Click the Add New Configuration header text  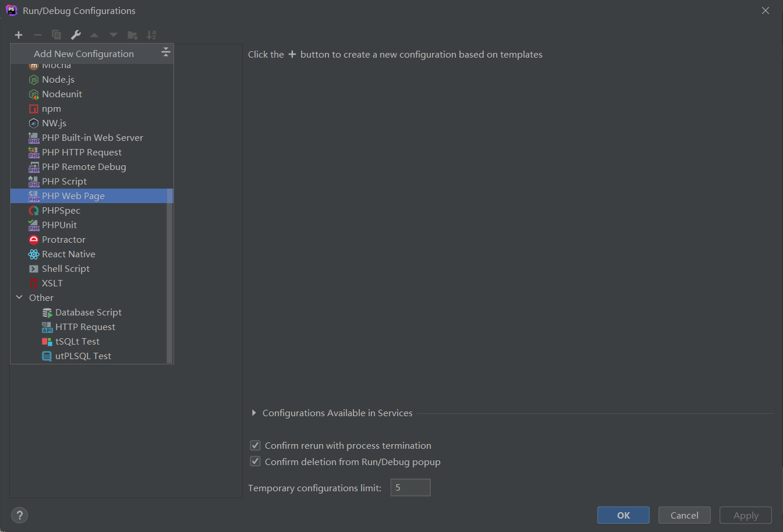coord(84,54)
